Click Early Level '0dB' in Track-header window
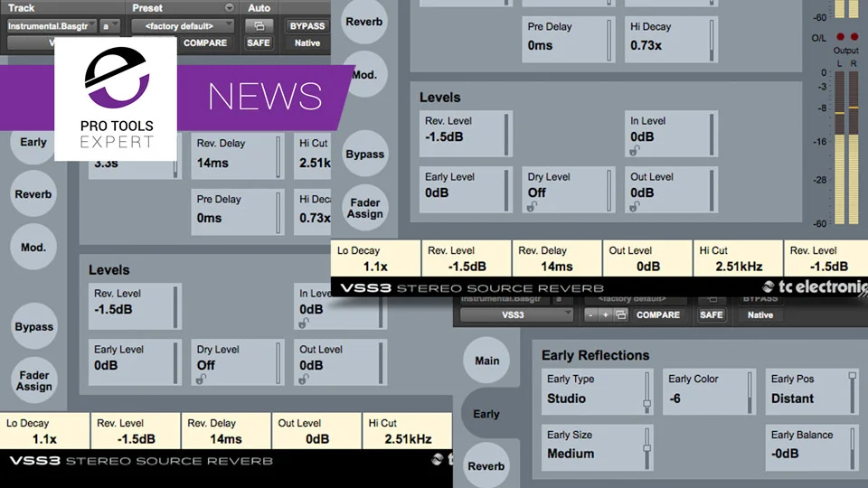Screen dimensions: 868x488 tap(105, 365)
